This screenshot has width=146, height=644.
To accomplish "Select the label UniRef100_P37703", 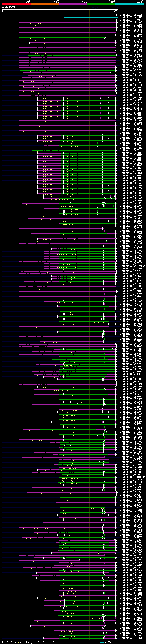I will coord(131,88).
